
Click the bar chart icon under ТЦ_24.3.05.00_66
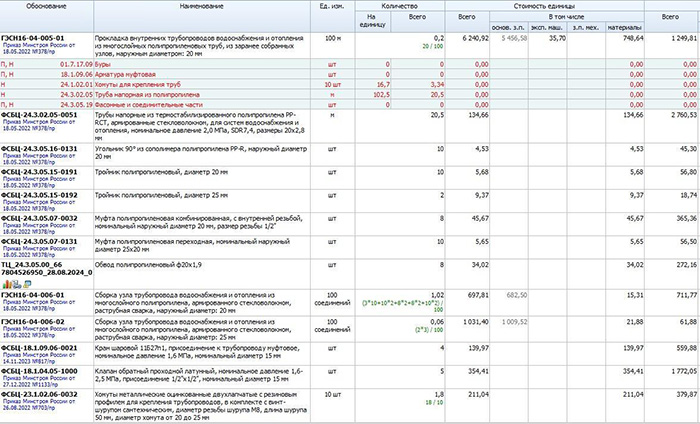coord(7,284)
